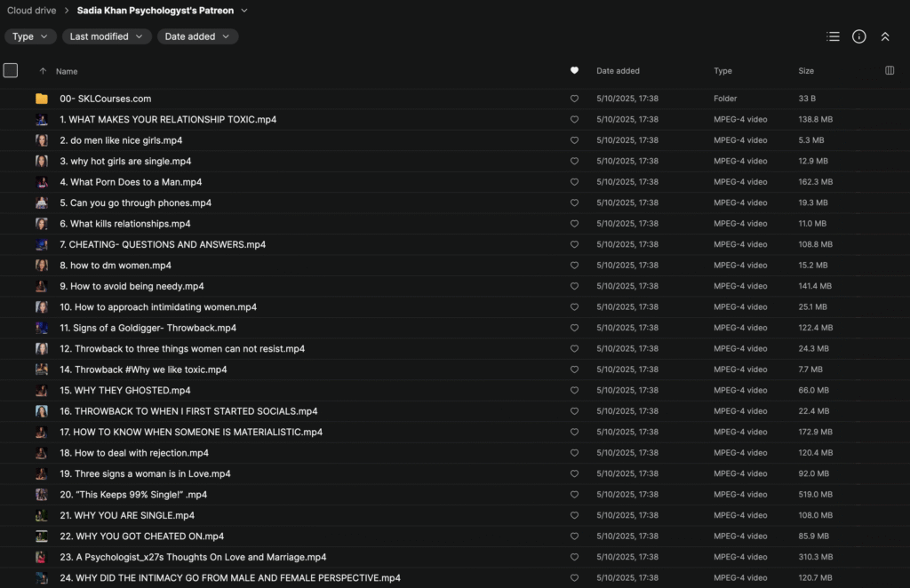Expand the Last modified filter

point(107,36)
